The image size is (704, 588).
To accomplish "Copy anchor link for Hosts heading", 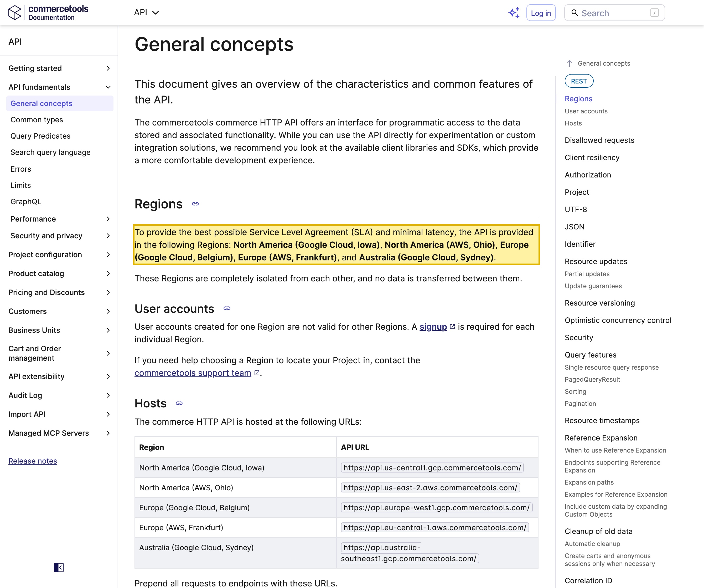I will click(179, 403).
